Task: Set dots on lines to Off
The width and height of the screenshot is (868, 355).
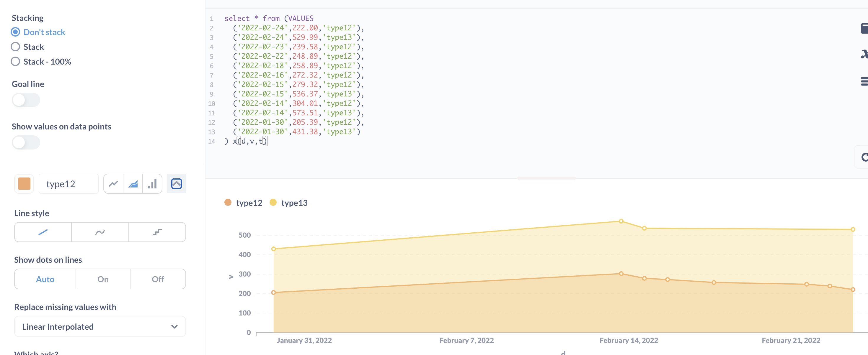Action: point(158,279)
